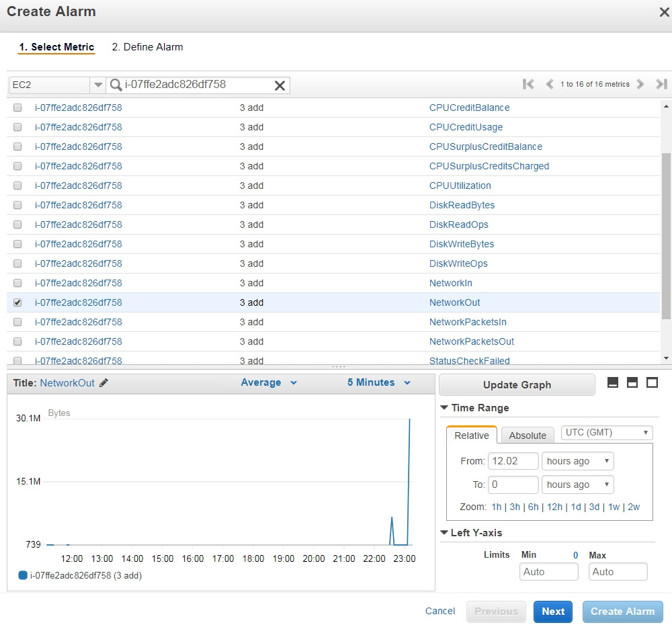
Task: Click the Left Y-axis 0 limit link
Action: pos(576,555)
